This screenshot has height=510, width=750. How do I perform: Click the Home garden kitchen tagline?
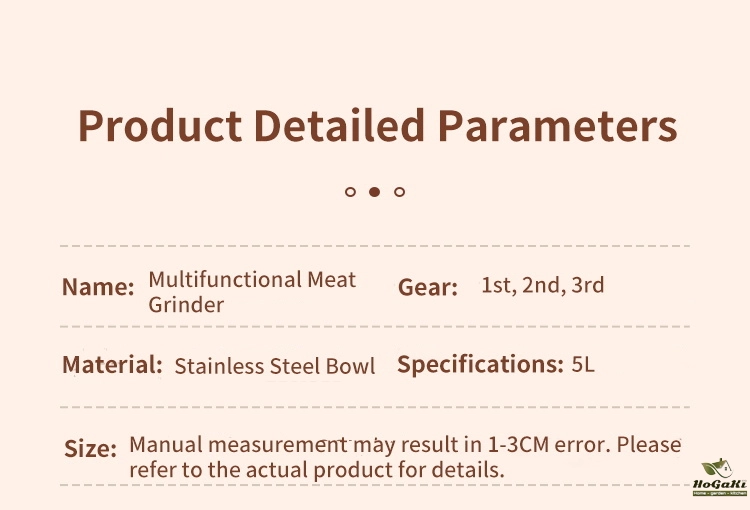click(720, 493)
